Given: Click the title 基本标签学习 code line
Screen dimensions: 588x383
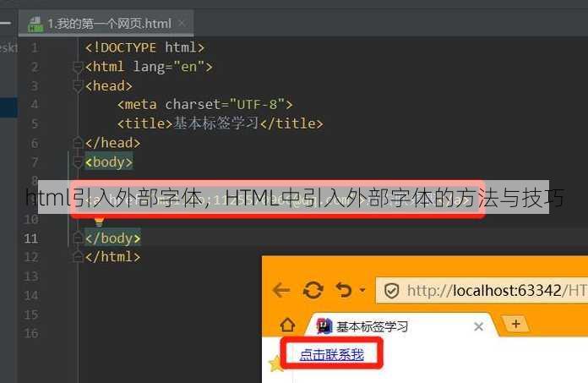Looking at the screenshot, I should coord(220,123).
